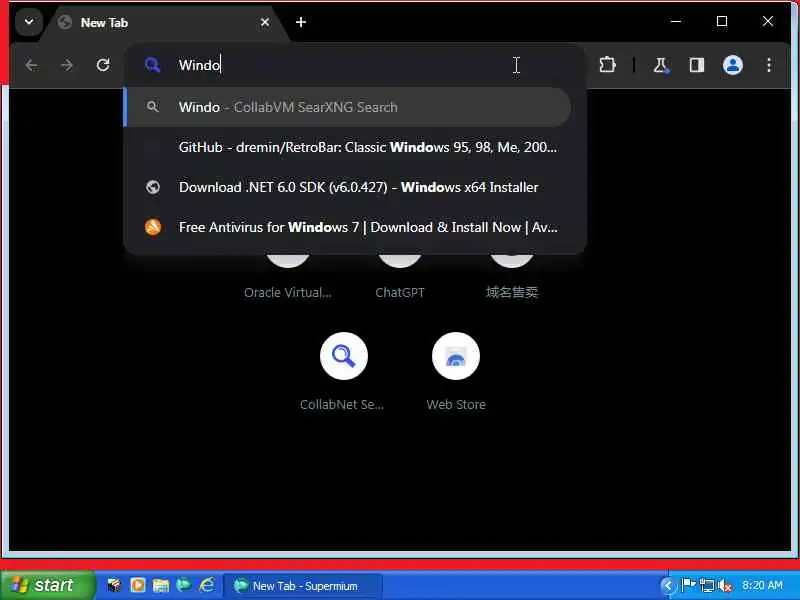The width and height of the screenshot is (800, 600).
Task: Open the file explorer quick launch icon
Action: pyautogui.click(x=161, y=585)
